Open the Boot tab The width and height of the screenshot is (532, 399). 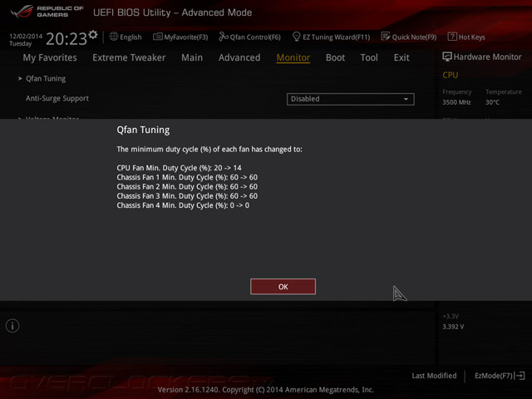335,57
